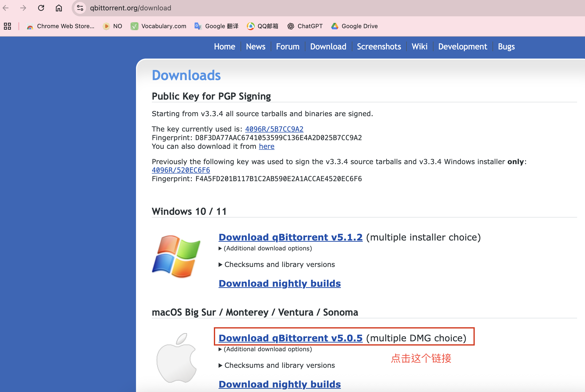Reload the current page
The width and height of the screenshot is (585, 392).
[x=41, y=8]
